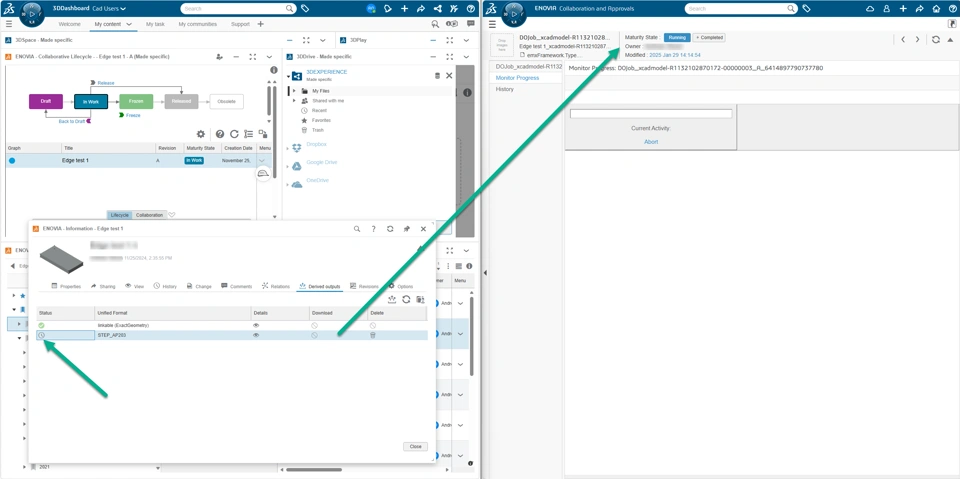This screenshot has height=479, width=960.
Task: Open the Relations tab in the Information dialog
Action: 276,286
